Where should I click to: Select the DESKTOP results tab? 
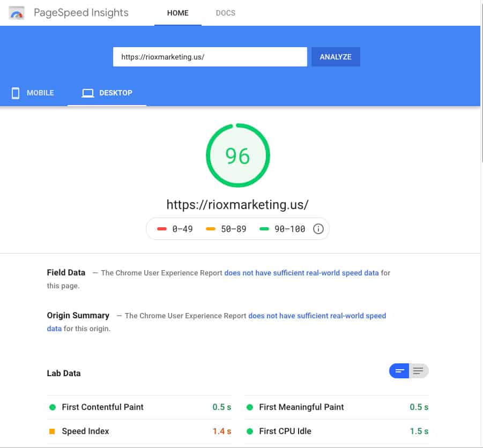107,93
